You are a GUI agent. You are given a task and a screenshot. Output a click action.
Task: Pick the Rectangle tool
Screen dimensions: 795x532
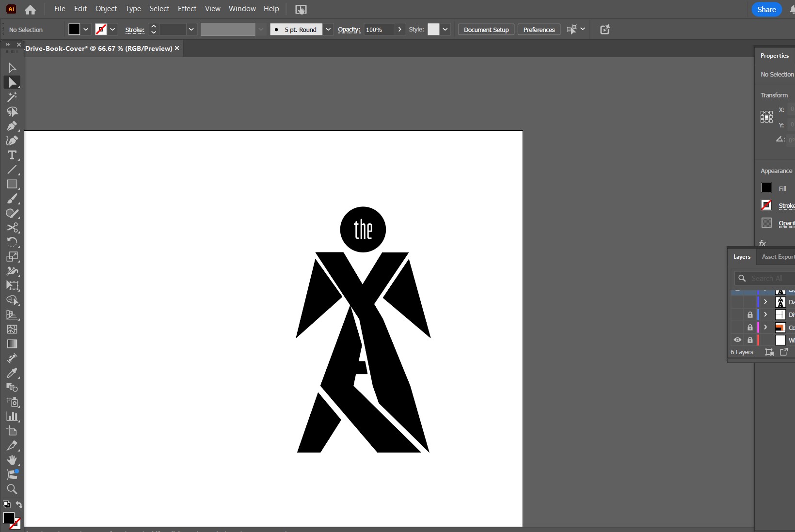[12, 184]
